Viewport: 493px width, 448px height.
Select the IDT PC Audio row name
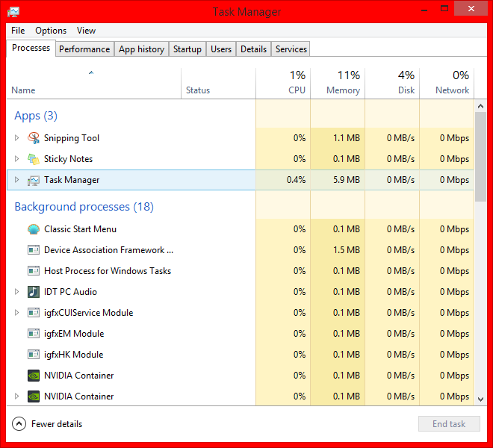(70, 292)
